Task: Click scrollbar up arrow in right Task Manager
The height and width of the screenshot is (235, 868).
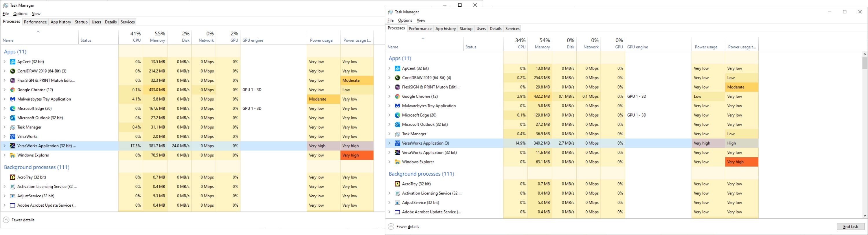Action: tap(865, 54)
